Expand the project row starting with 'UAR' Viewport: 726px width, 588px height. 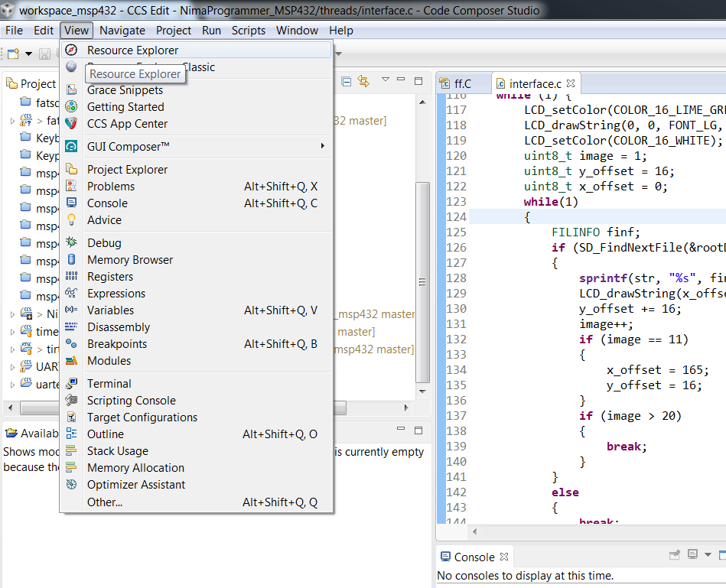point(12,367)
